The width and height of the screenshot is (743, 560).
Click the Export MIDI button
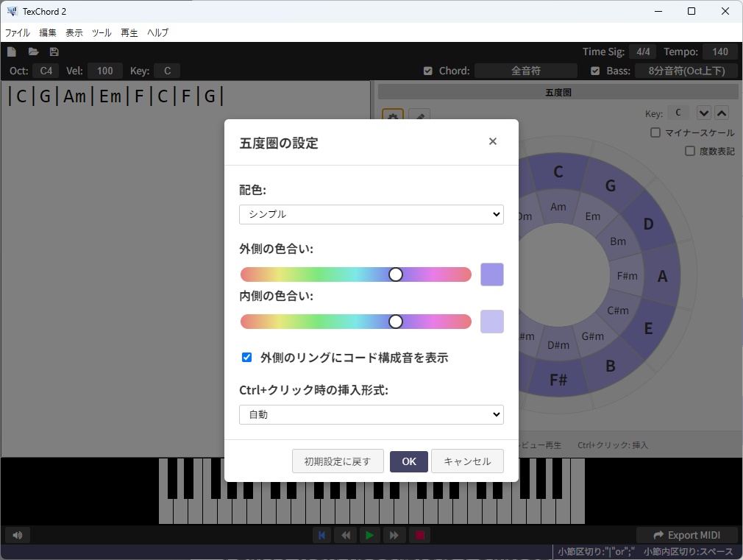pos(687,535)
